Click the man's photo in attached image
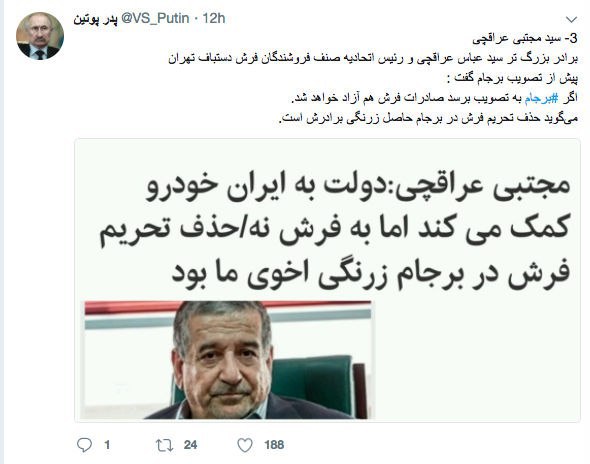This screenshot has height=464, width=590. pos(228,360)
